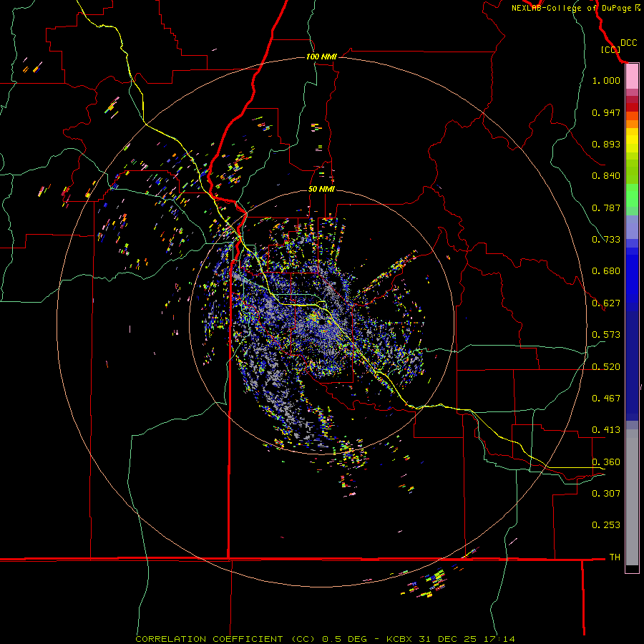Click the 0.360 legend value
This screenshot has height=644, width=644.
[x=606, y=462]
